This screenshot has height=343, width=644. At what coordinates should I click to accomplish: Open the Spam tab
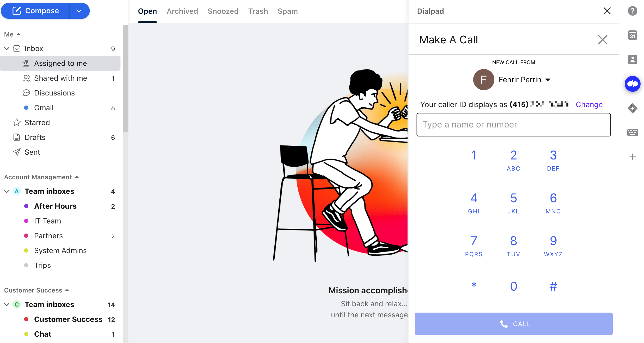[288, 11]
